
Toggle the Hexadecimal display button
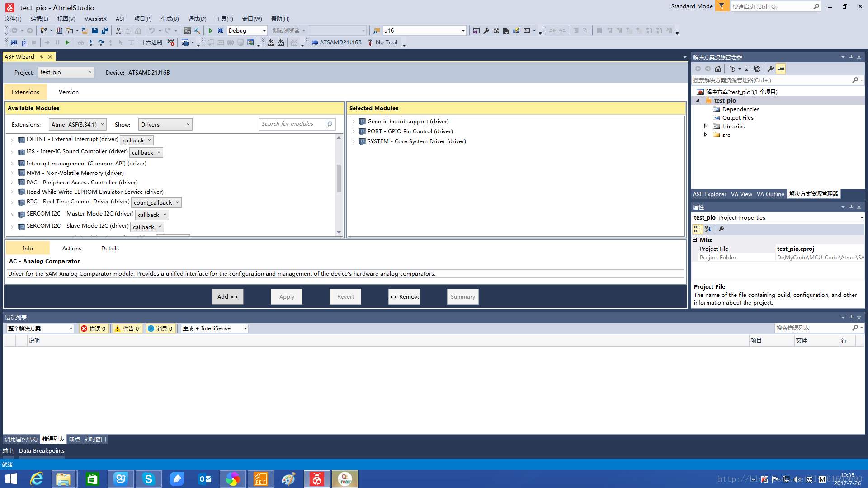click(x=151, y=42)
